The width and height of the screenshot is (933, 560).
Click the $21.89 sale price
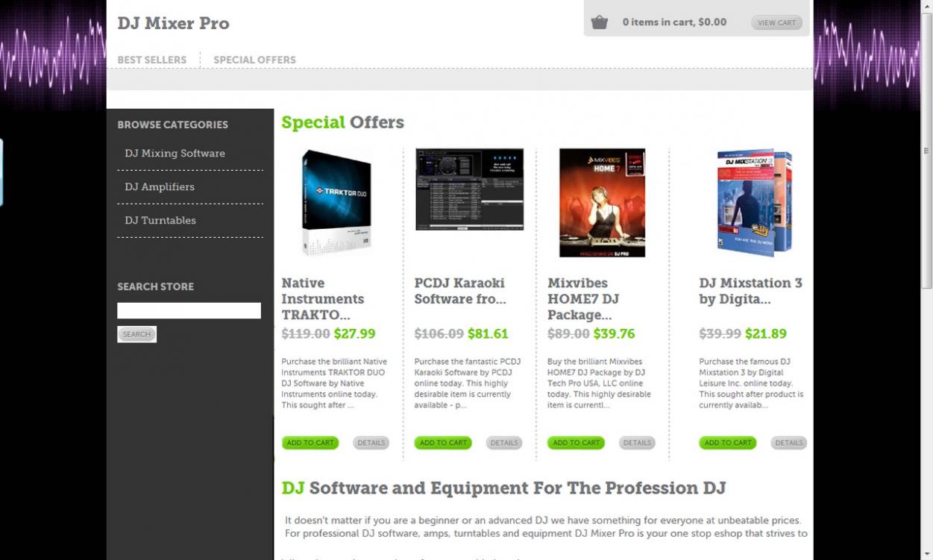[766, 333]
